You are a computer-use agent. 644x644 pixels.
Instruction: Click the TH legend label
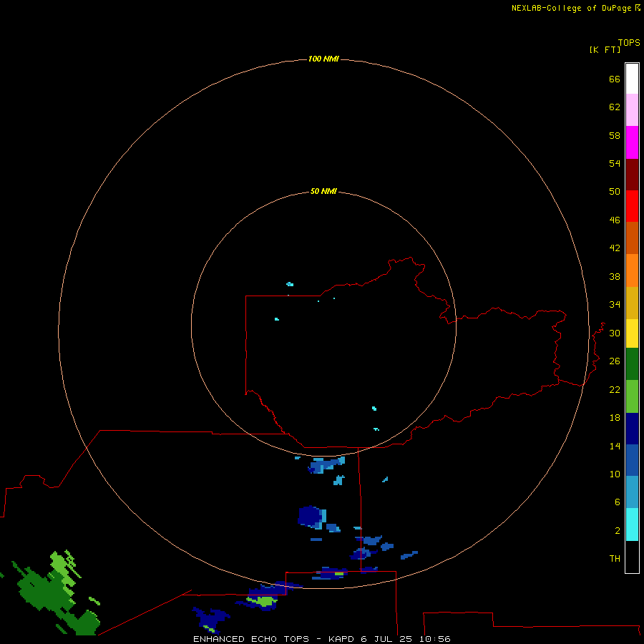point(615,559)
